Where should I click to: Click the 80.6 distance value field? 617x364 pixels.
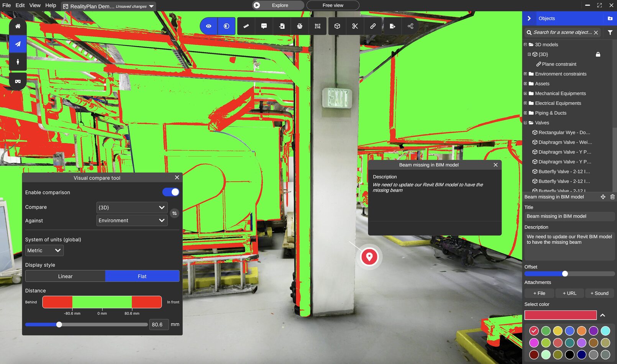159,325
